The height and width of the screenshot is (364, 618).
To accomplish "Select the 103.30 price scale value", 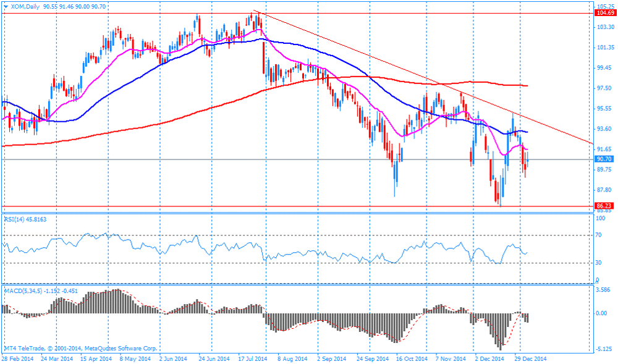I will click(606, 27).
